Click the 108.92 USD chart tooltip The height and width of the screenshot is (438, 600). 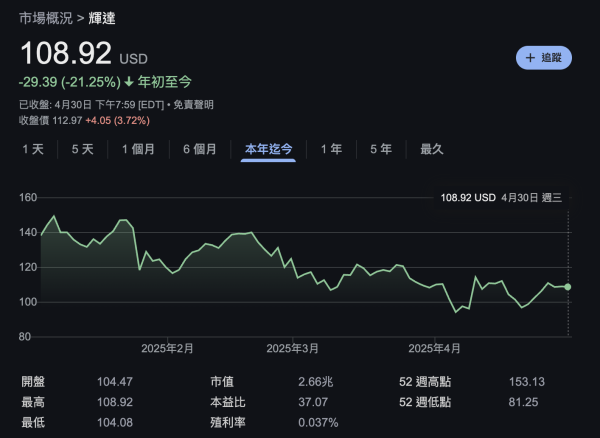(x=501, y=198)
